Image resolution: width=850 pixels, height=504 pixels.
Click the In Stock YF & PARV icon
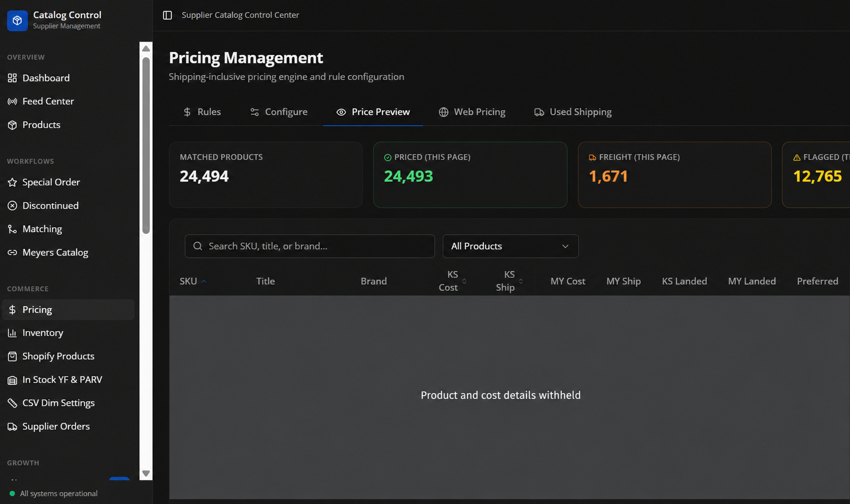[12, 380]
